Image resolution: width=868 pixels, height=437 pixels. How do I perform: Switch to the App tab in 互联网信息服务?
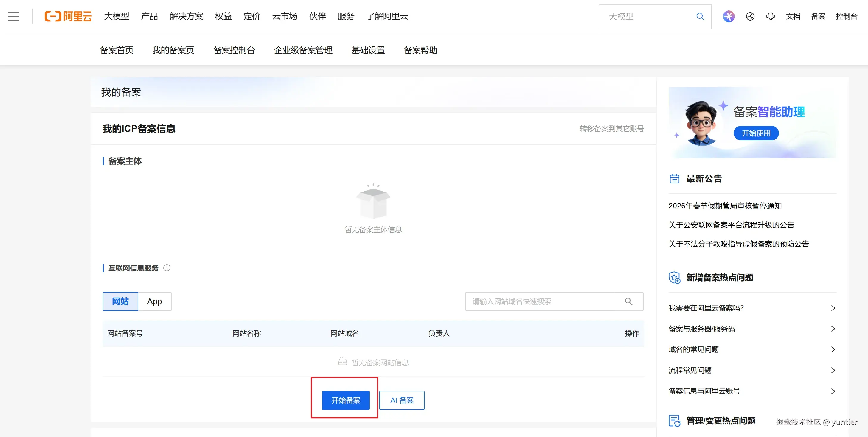pyautogui.click(x=155, y=301)
